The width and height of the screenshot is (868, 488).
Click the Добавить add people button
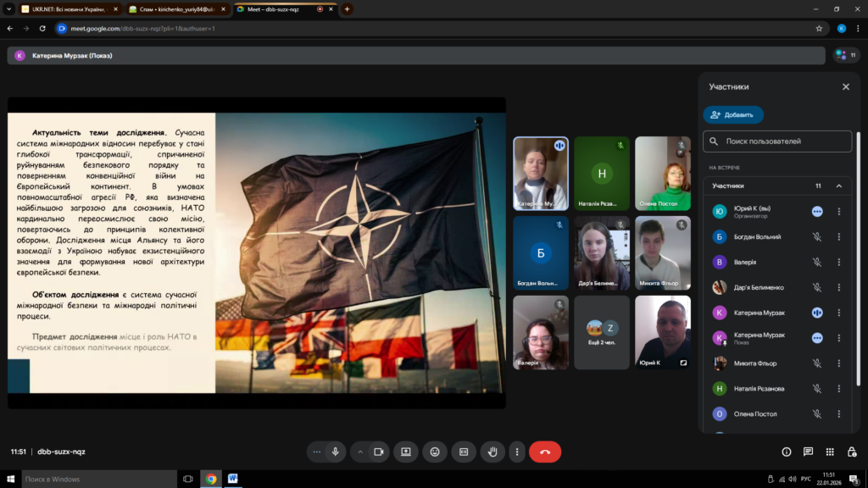coord(733,114)
